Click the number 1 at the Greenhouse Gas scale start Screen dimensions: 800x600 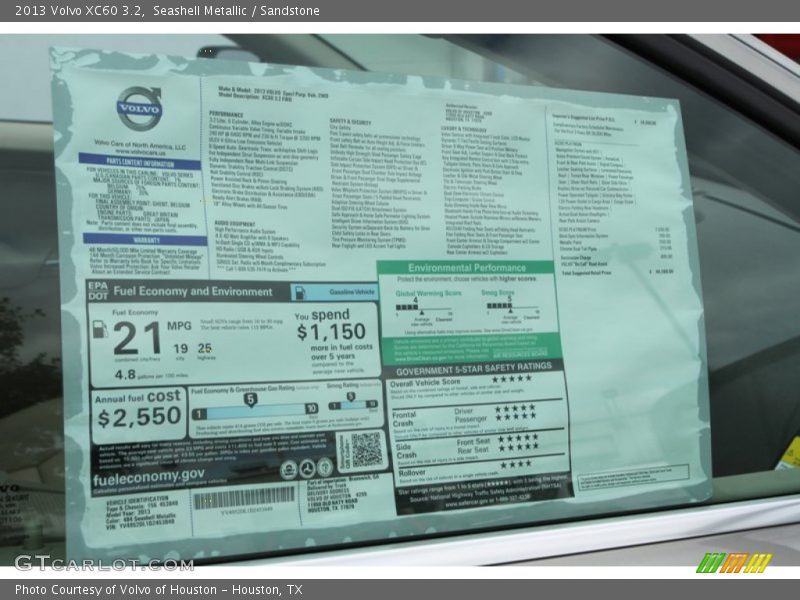click(x=199, y=414)
